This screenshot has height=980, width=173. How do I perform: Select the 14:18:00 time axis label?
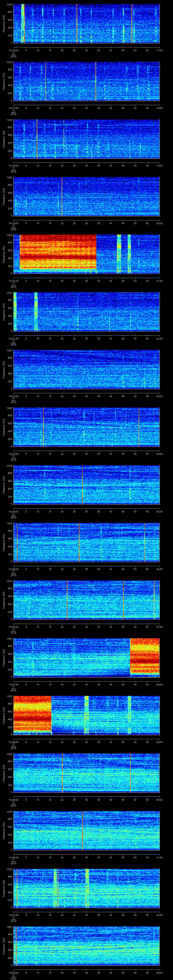point(13,166)
